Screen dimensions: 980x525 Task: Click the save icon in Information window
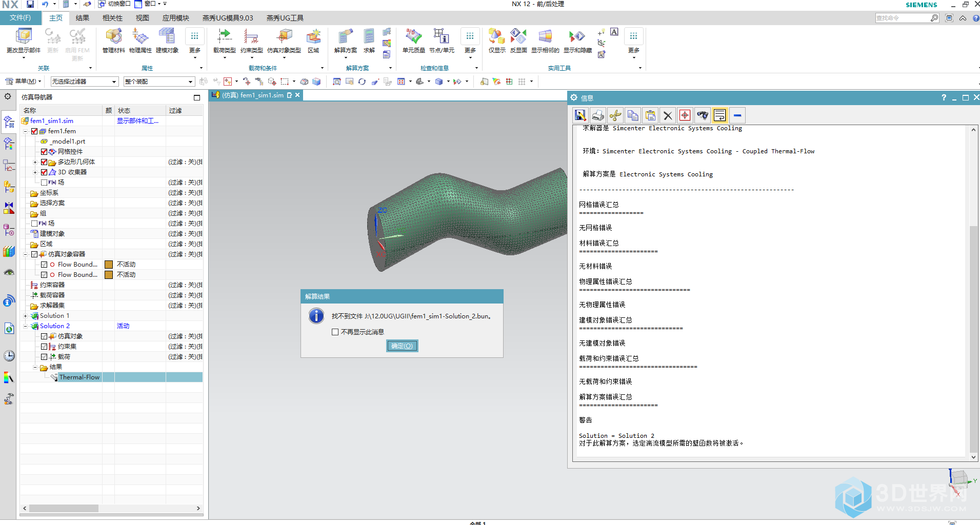580,115
